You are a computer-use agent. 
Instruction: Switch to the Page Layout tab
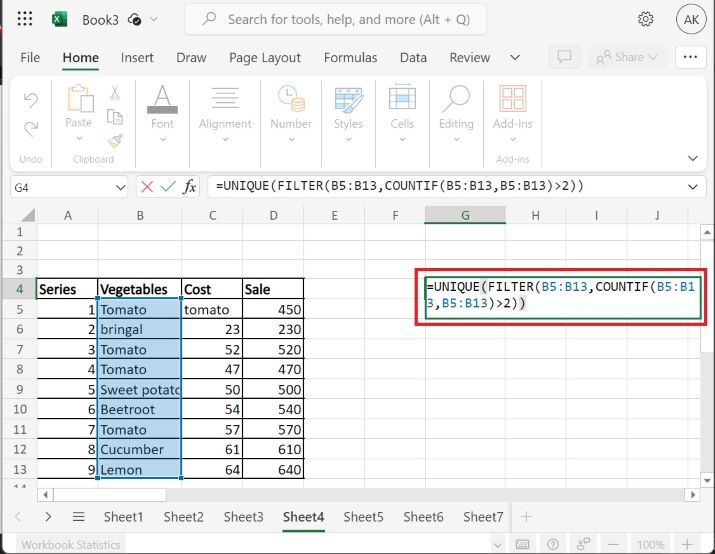click(264, 57)
